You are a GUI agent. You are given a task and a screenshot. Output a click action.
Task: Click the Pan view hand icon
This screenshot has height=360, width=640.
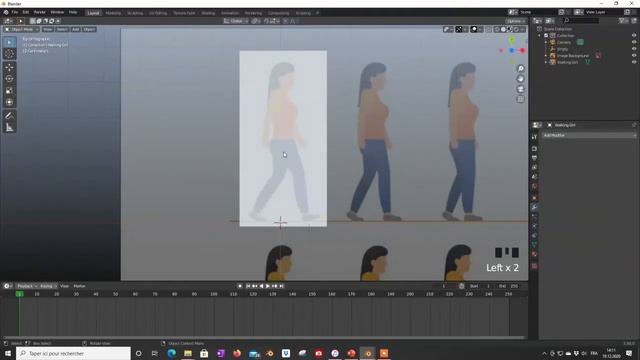520,79
